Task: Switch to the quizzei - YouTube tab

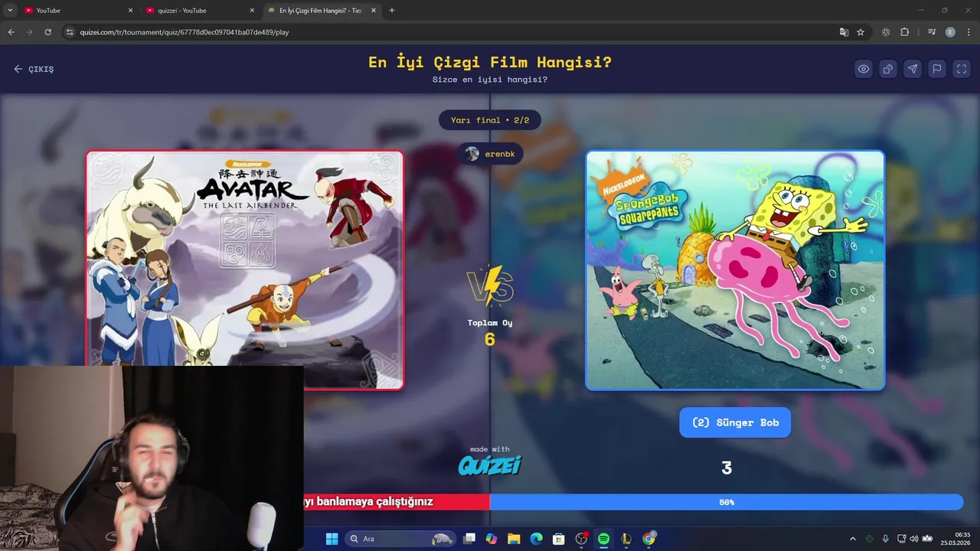Action: point(199,11)
